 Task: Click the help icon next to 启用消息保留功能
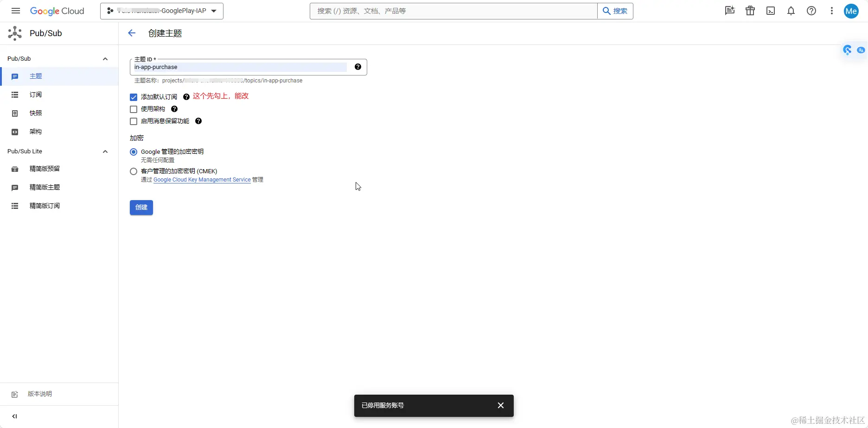tap(198, 121)
